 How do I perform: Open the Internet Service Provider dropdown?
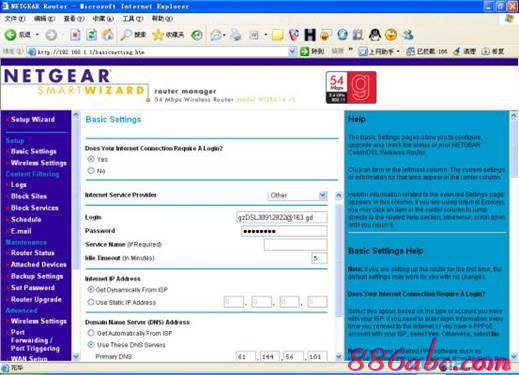(x=298, y=195)
